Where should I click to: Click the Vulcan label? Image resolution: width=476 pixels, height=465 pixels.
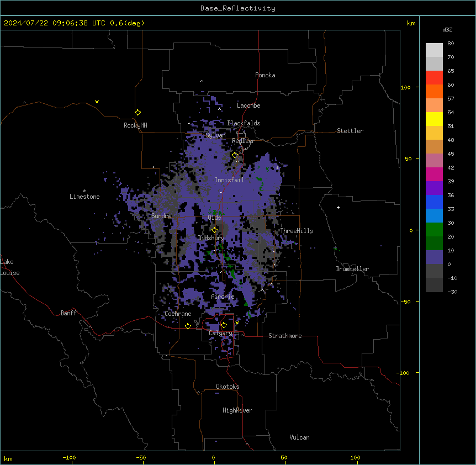pyautogui.click(x=299, y=437)
